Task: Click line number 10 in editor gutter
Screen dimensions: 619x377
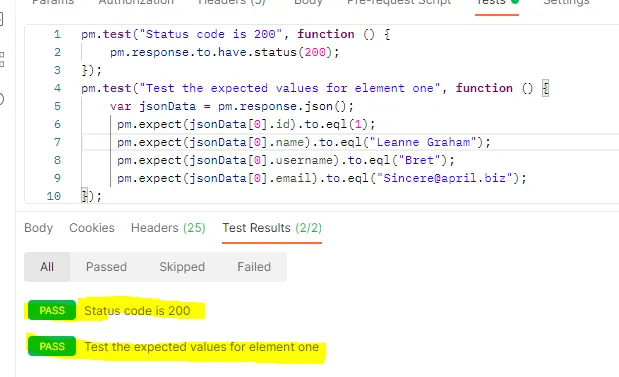Action: (x=54, y=196)
